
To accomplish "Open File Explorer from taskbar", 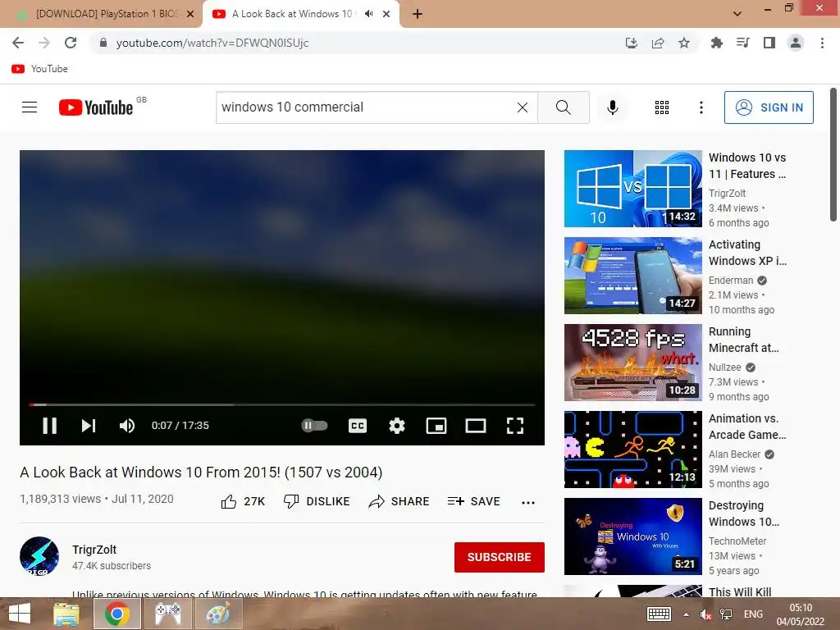I will pos(66,614).
